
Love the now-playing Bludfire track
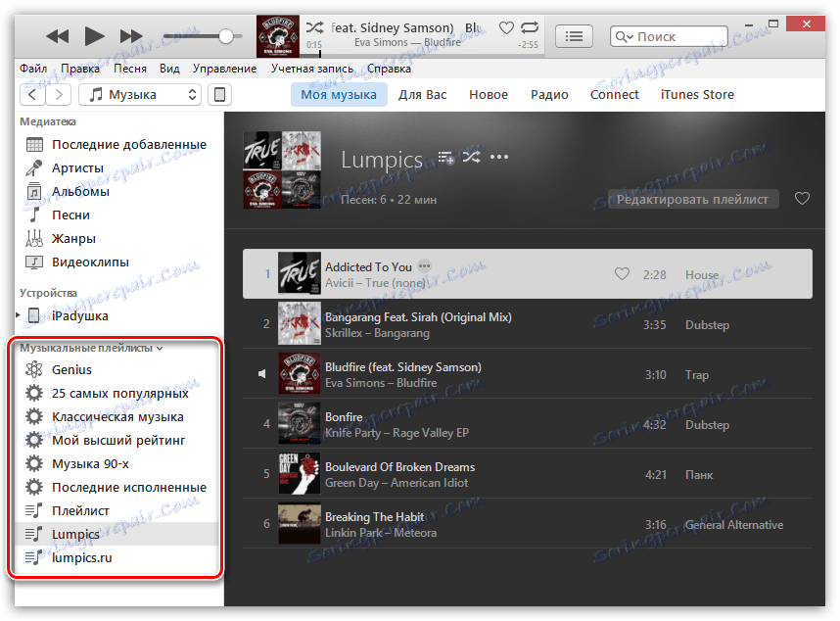(506, 27)
